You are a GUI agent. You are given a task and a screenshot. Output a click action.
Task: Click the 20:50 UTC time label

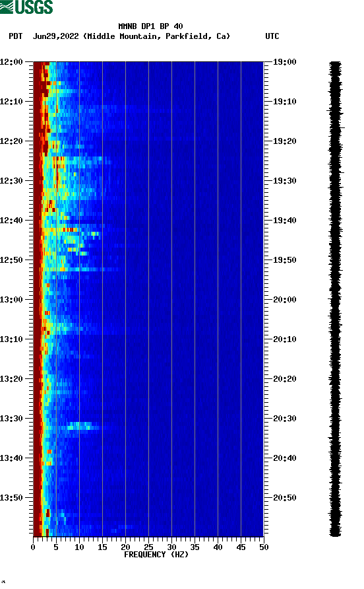click(x=284, y=498)
